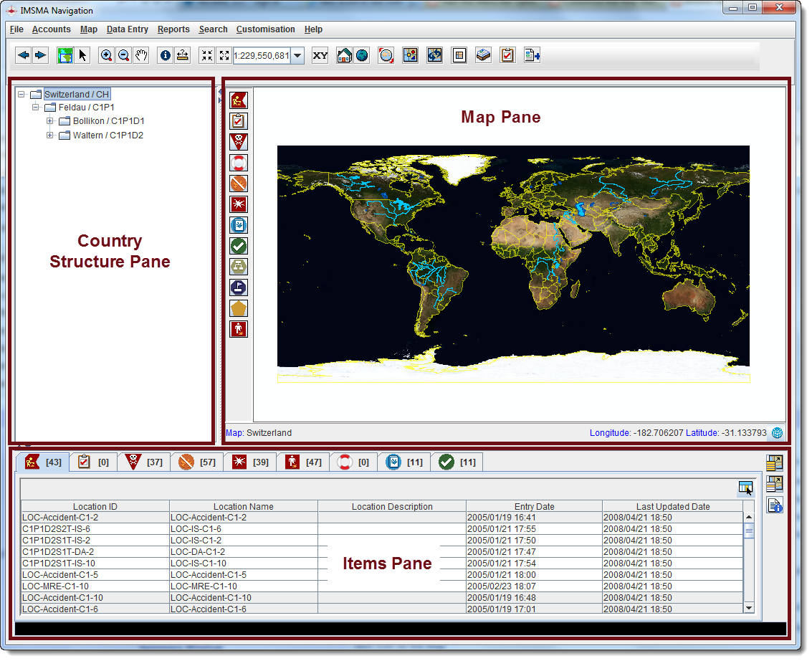Click the Entry Date column header
The image size is (812, 661).
(534, 506)
